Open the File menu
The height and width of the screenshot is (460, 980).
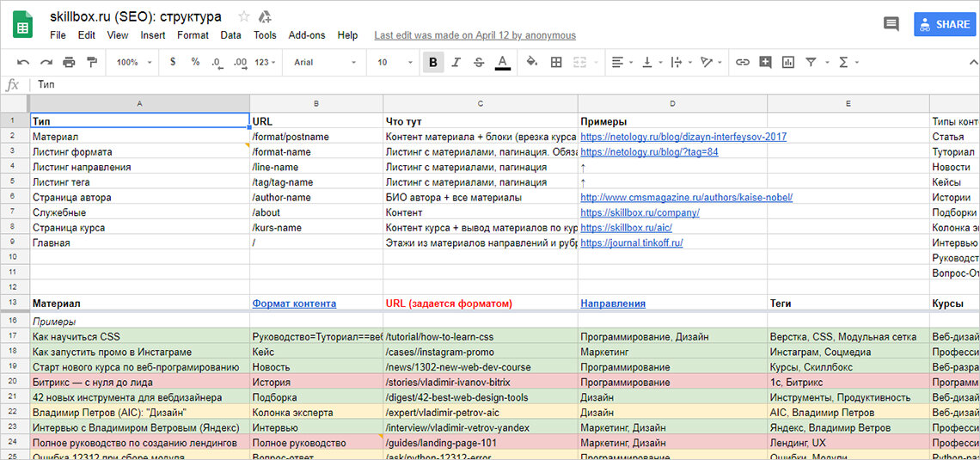point(58,35)
